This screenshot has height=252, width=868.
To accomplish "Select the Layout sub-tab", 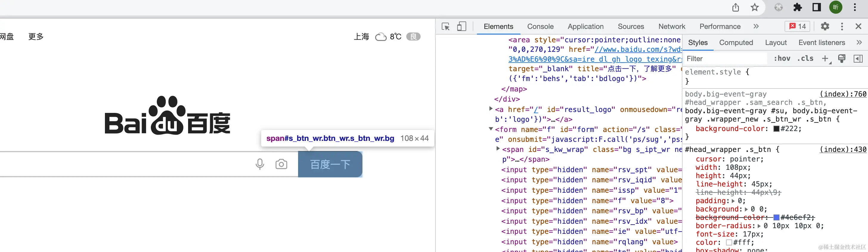I will tap(776, 43).
